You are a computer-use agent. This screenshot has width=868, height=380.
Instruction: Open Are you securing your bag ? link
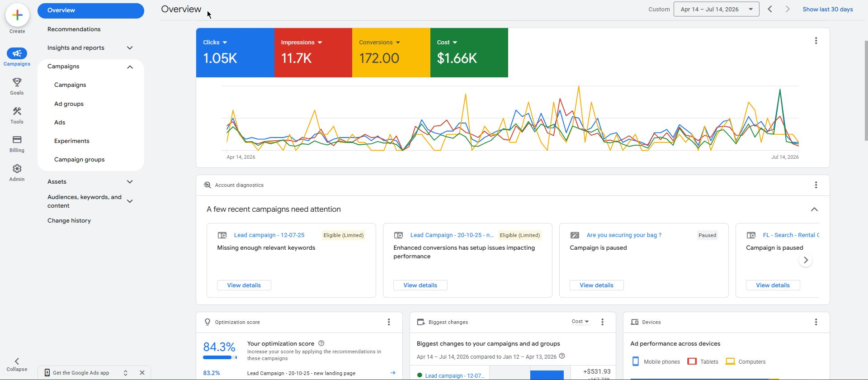pos(624,235)
